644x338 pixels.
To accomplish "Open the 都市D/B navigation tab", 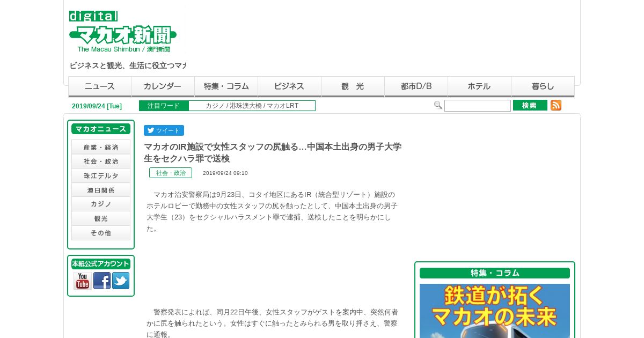I will point(416,86).
